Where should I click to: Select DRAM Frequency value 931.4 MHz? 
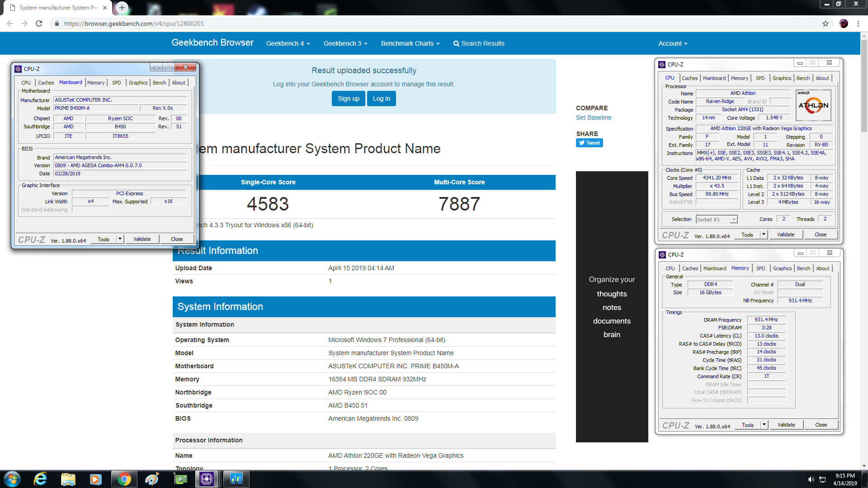tap(766, 319)
